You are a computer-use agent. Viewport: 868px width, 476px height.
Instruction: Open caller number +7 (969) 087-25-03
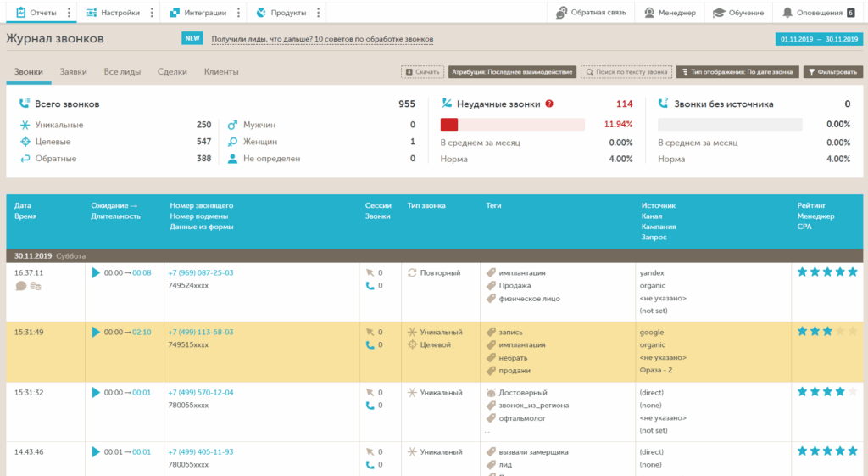(x=200, y=272)
